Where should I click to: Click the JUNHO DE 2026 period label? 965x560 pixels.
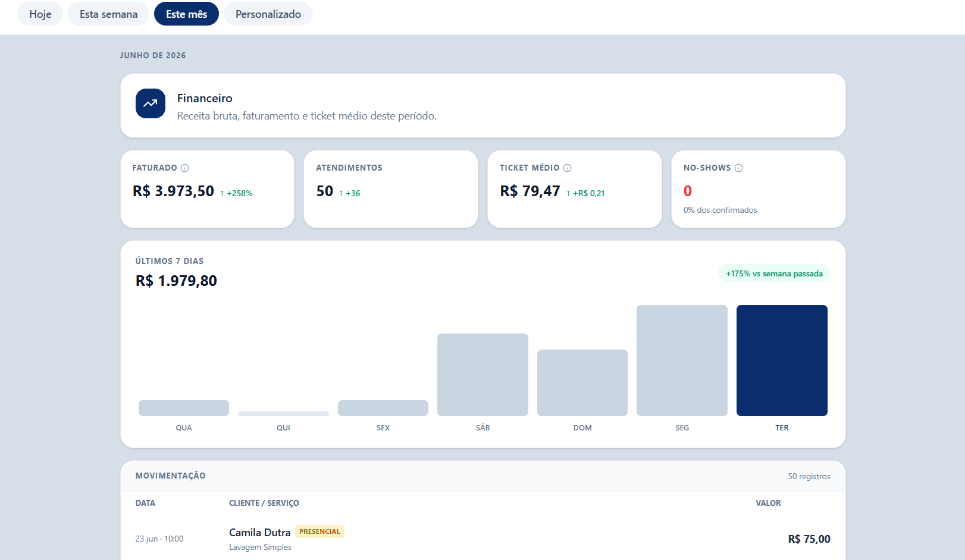click(153, 55)
